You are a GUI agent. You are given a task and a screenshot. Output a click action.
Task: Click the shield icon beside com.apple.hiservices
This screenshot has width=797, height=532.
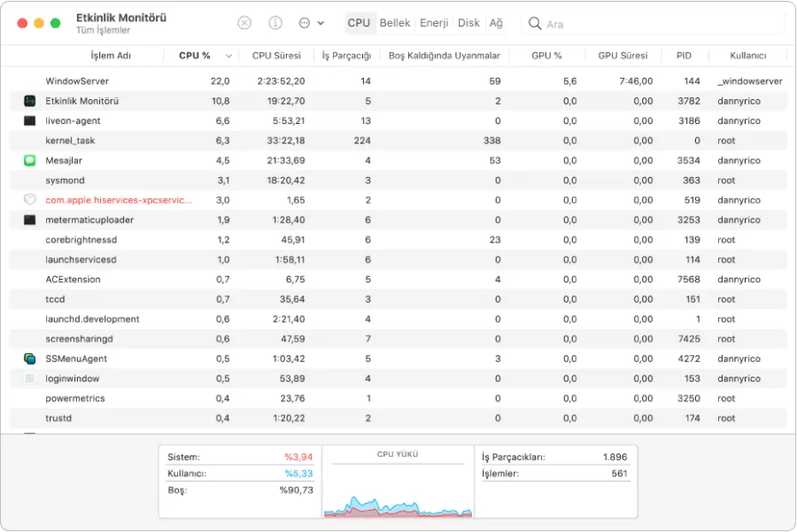point(29,200)
